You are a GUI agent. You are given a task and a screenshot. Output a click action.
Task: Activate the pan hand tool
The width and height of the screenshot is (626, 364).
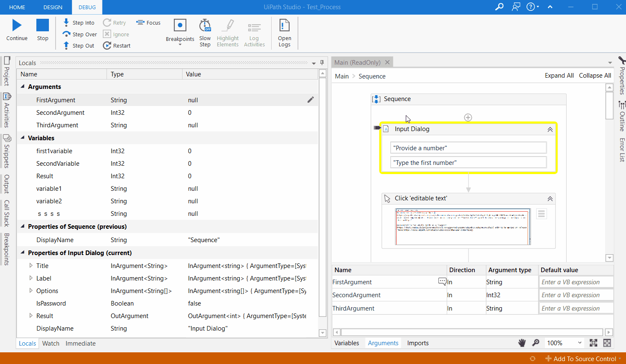coord(522,343)
